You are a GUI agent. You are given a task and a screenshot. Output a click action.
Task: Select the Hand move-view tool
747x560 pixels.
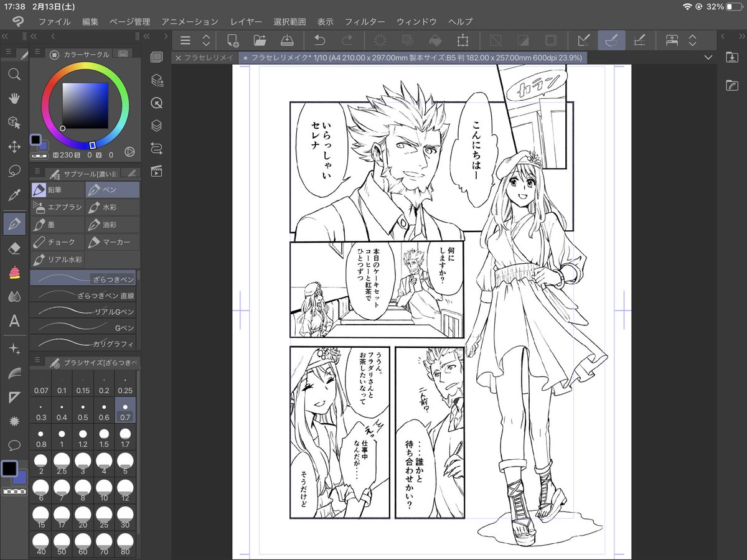[14, 98]
